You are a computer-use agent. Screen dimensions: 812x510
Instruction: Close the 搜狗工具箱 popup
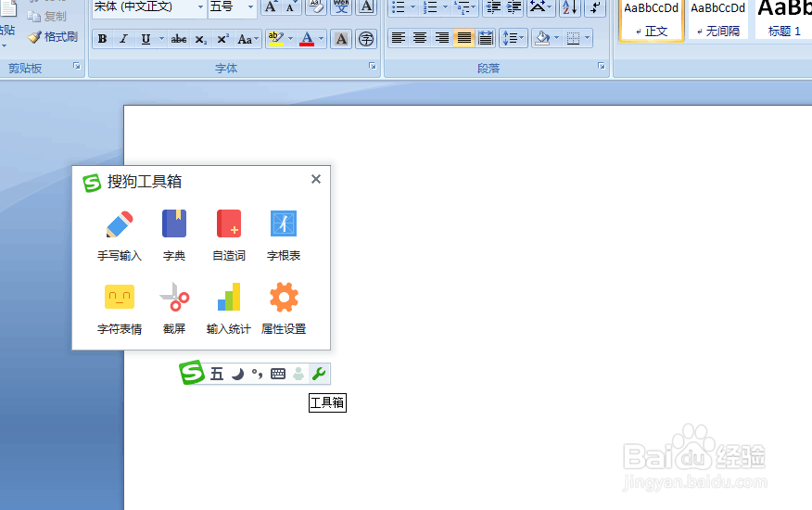click(316, 179)
